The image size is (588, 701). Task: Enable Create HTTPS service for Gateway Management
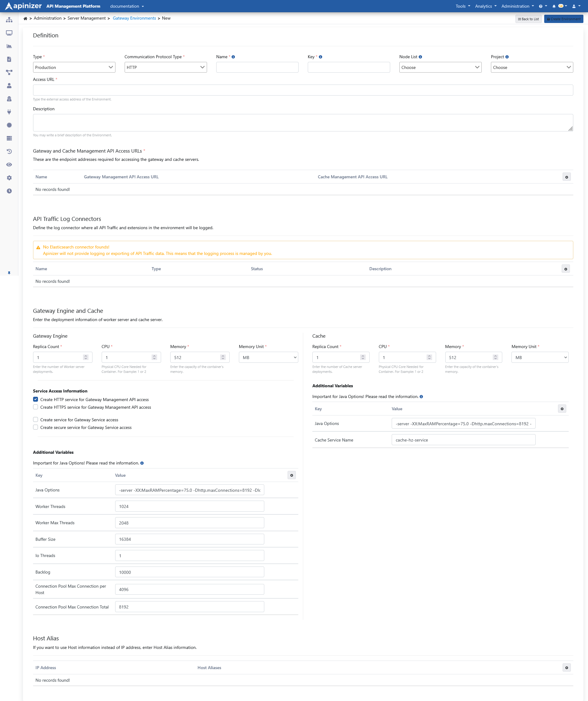[36, 407]
